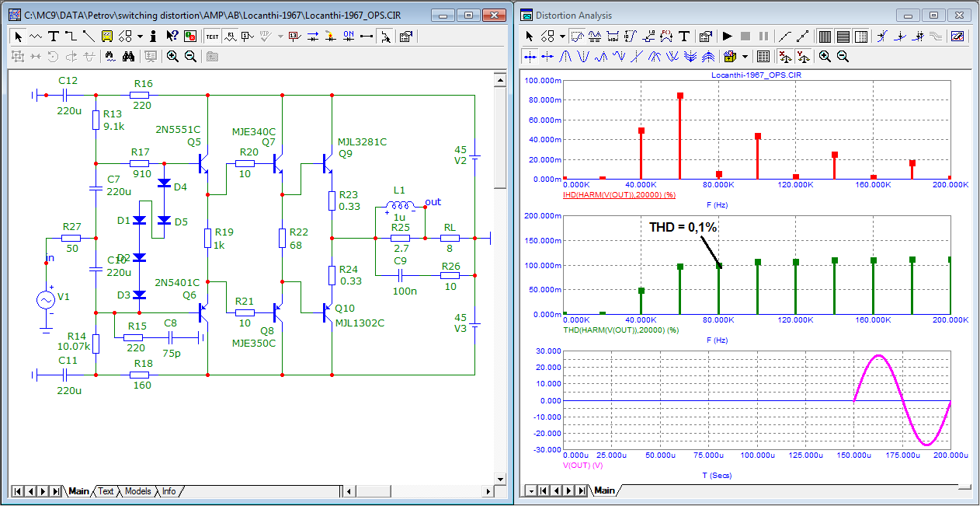Image resolution: width=980 pixels, height=506 pixels.
Task: Click the Peak cursor icon in analysis toolbar
Action: [565, 56]
